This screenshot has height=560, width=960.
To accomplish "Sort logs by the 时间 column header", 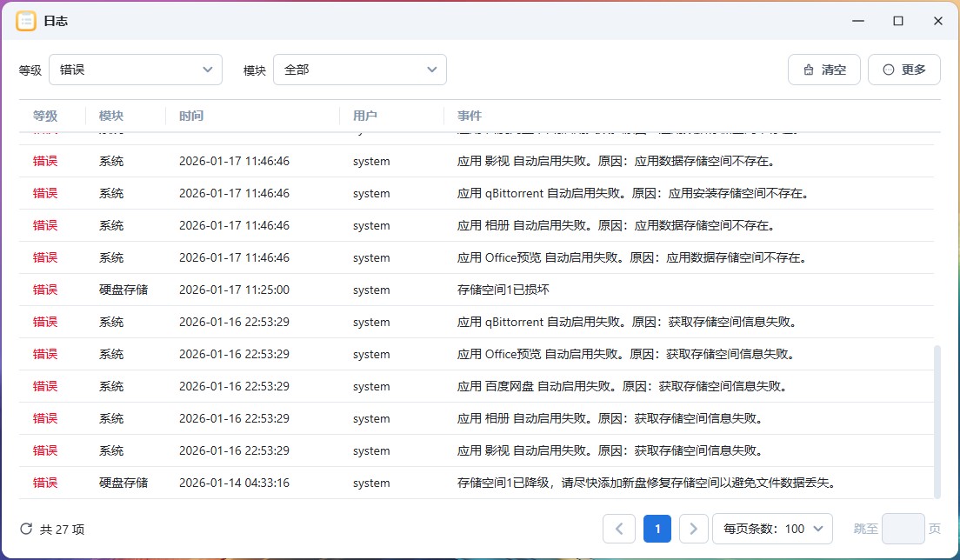I will tap(191, 115).
